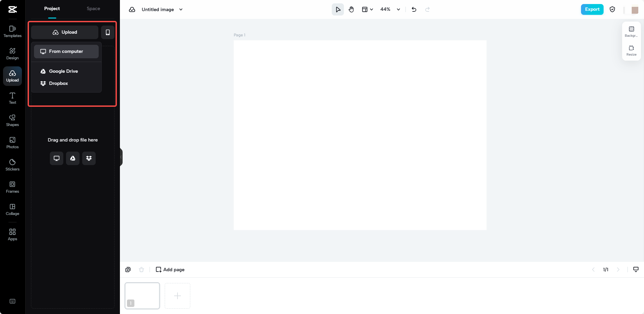The width and height of the screenshot is (644, 314).
Task: Choose From computer in the upload menu
Action: point(66,51)
